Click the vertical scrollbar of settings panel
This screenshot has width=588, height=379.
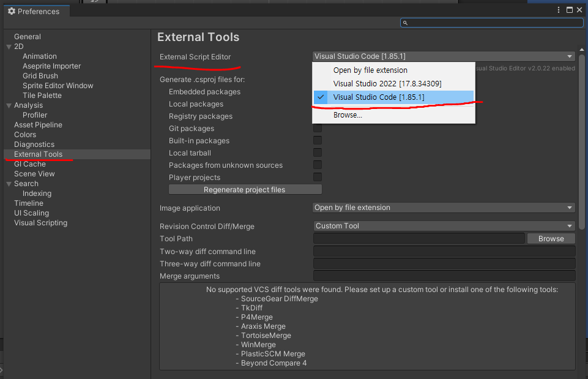click(582, 141)
